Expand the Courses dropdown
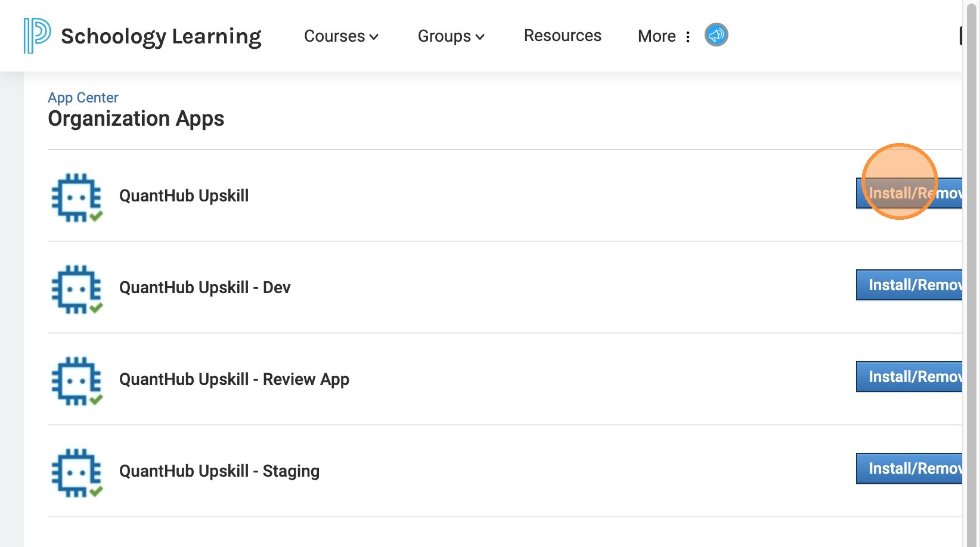 click(341, 36)
